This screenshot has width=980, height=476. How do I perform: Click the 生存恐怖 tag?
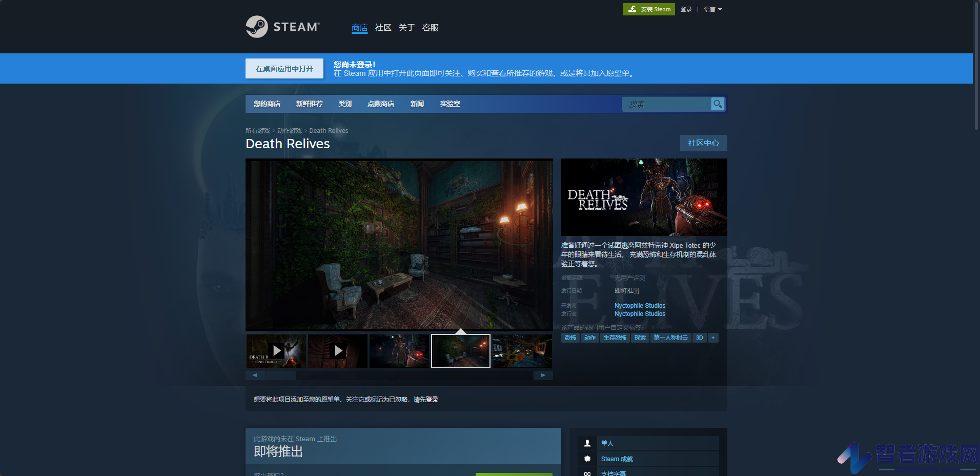[x=615, y=338]
